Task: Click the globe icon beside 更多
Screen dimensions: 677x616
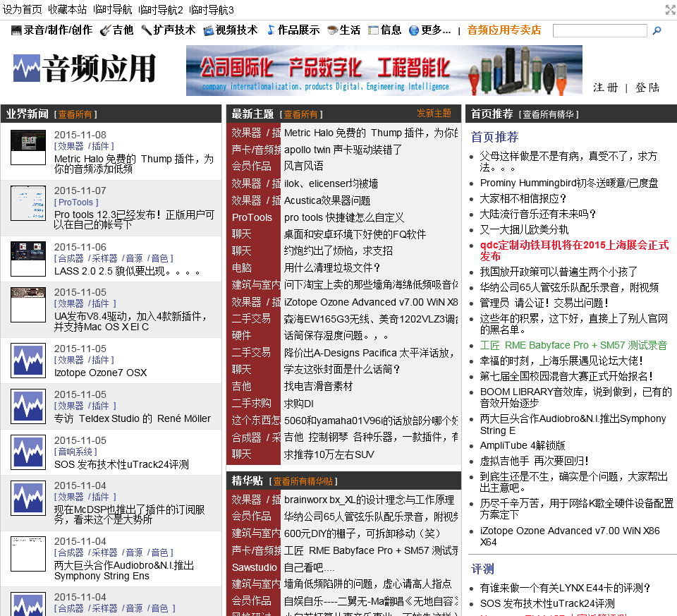Action: [x=414, y=30]
